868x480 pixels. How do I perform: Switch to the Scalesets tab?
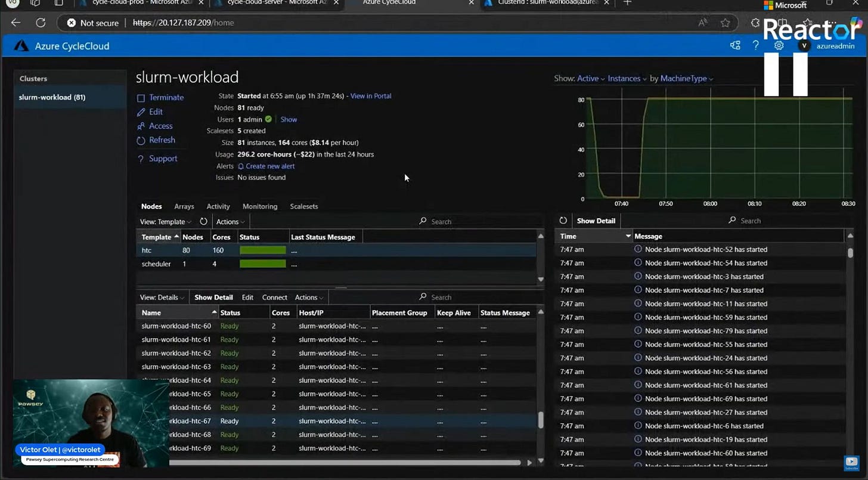click(x=304, y=206)
